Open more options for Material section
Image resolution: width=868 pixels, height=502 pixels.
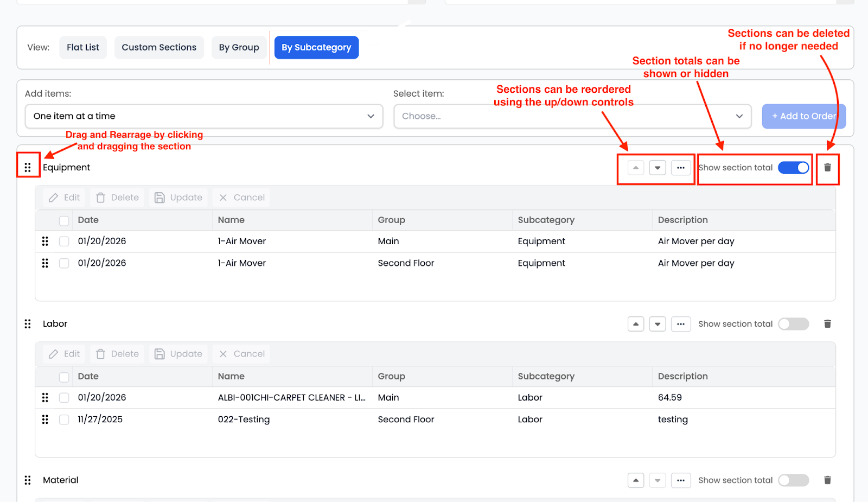pos(681,480)
